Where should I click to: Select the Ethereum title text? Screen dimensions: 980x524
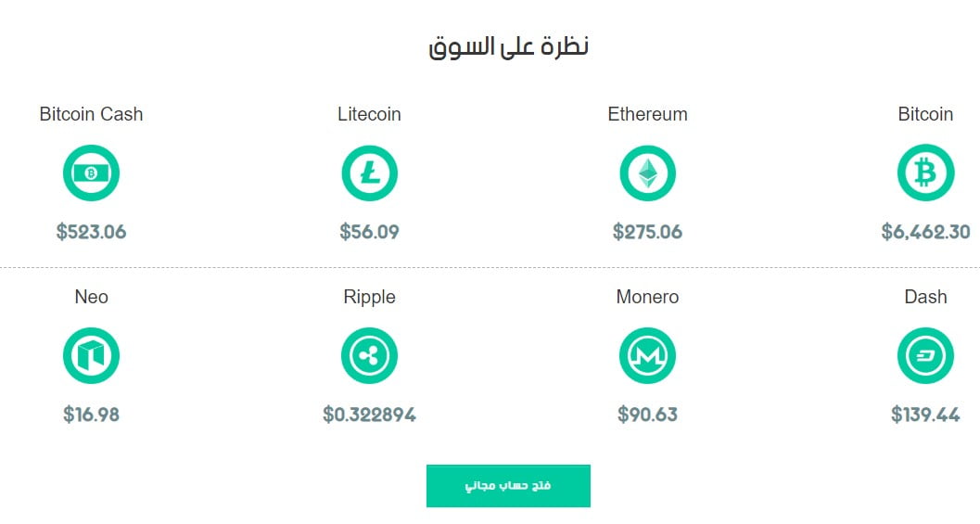coord(647,114)
